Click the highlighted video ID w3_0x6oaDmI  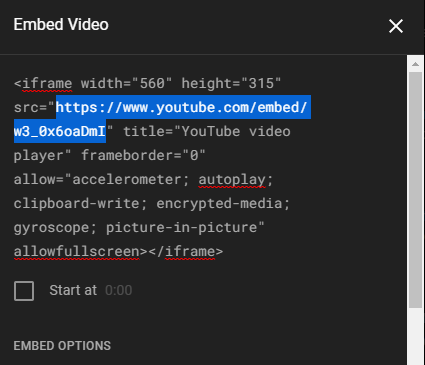coord(60,131)
